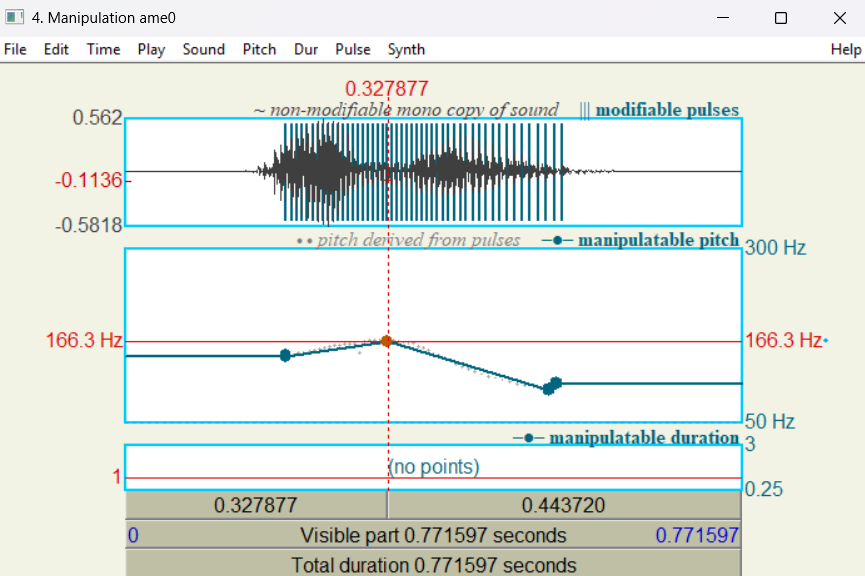
Task: Click the red duration value 1 label
Action: tap(116, 477)
